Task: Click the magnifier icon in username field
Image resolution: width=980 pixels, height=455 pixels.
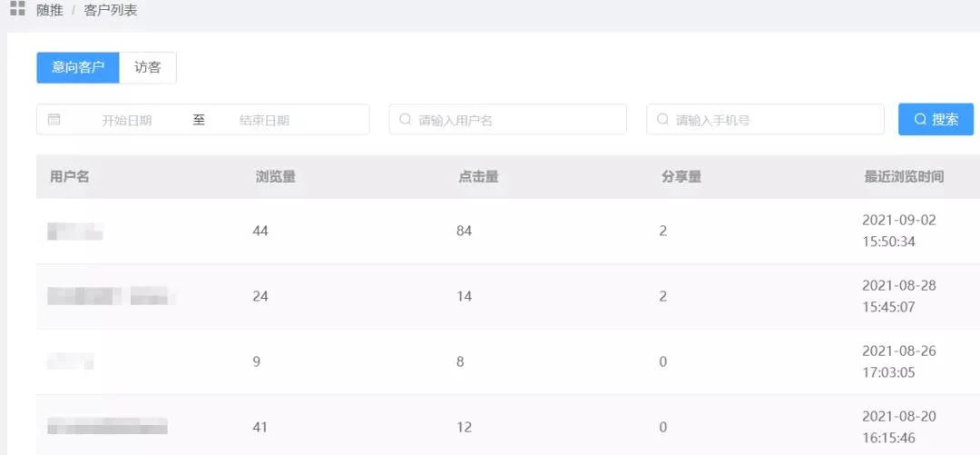Action: 405,119
